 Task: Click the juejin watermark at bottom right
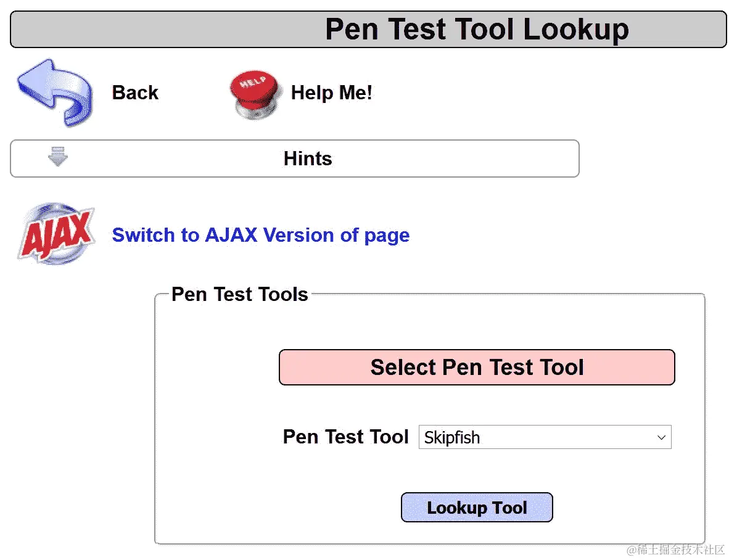coord(676,550)
